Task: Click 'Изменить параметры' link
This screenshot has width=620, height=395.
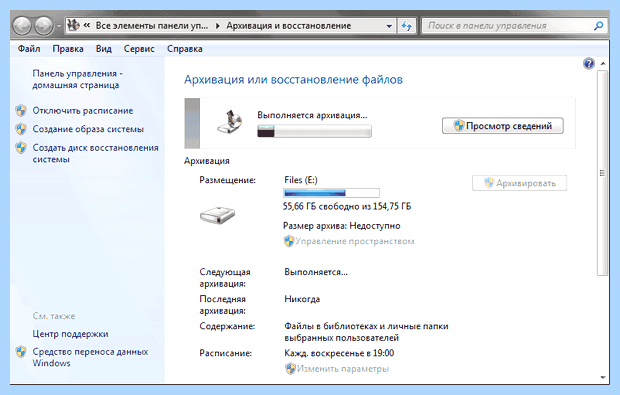Action: pyautogui.click(x=343, y=369)
